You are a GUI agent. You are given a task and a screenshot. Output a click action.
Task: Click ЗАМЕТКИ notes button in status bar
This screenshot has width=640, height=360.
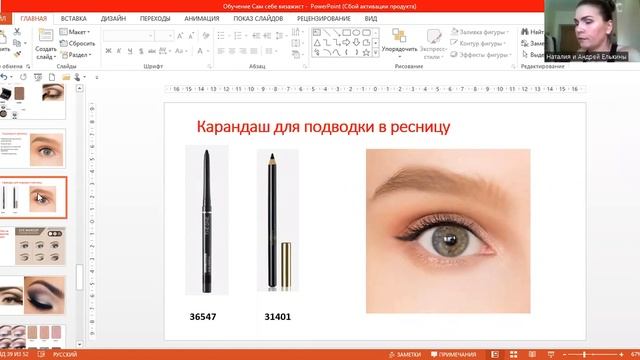(404, 355)
